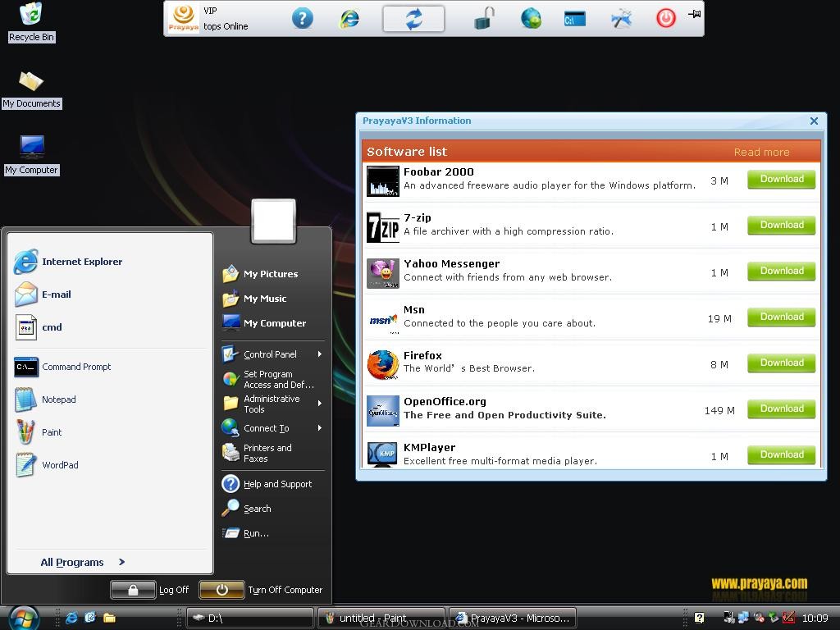Viewport: 840px width, 630px height.
Task: Open Printers and Faxes
Action: (x=258, y=453)
